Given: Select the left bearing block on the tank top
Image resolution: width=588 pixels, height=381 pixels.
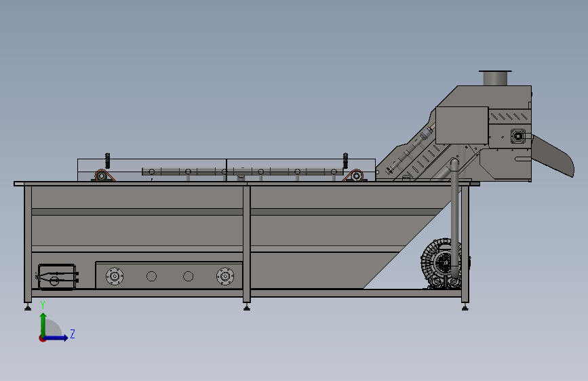Looking at the screenshot, I should click(x=102, y=176).
